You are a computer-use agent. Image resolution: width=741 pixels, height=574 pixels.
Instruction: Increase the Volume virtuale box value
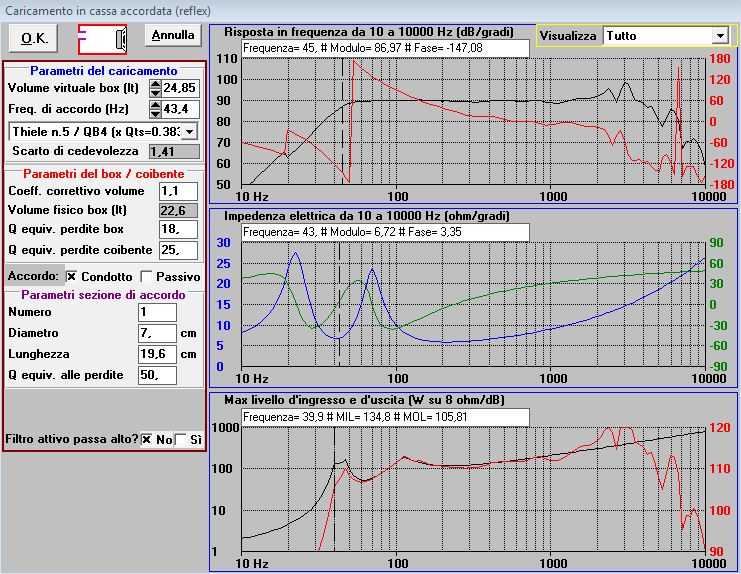tap(155, 84)
